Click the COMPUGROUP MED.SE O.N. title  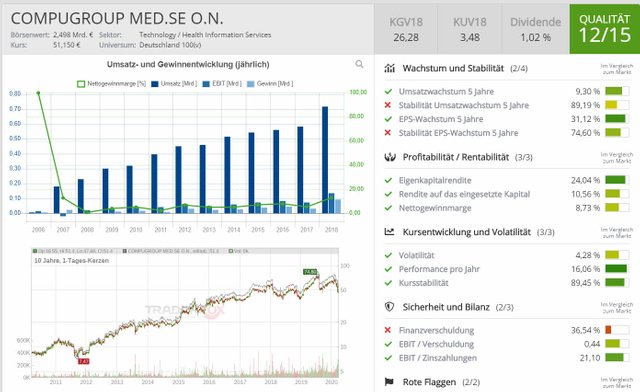coord(117,19)
